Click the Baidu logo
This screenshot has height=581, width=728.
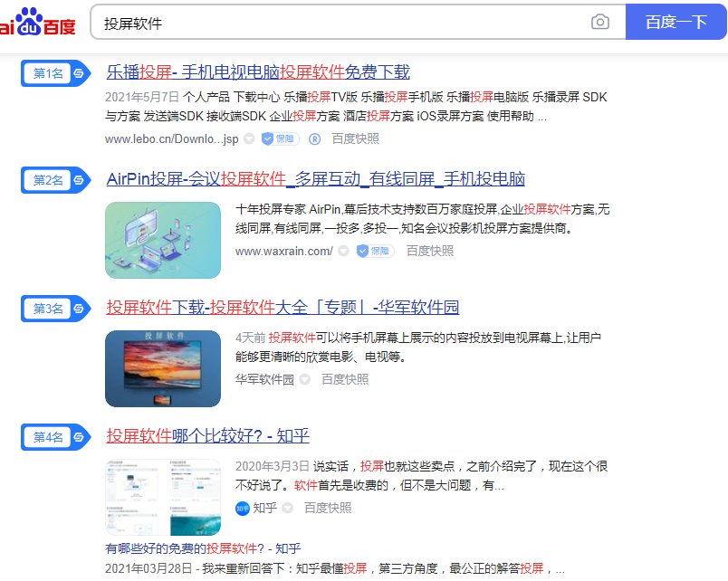37,23
